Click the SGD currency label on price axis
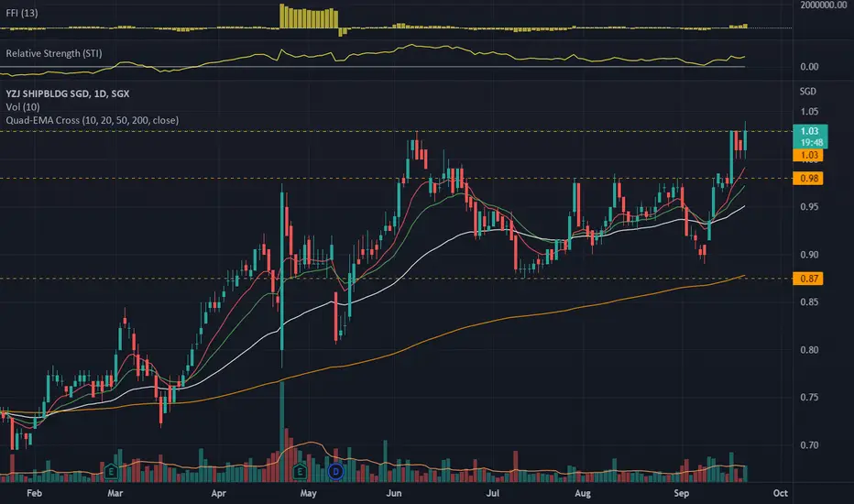The height and width of the screenshot is (504, 854). pyautogui.click(x=807, y=91)
